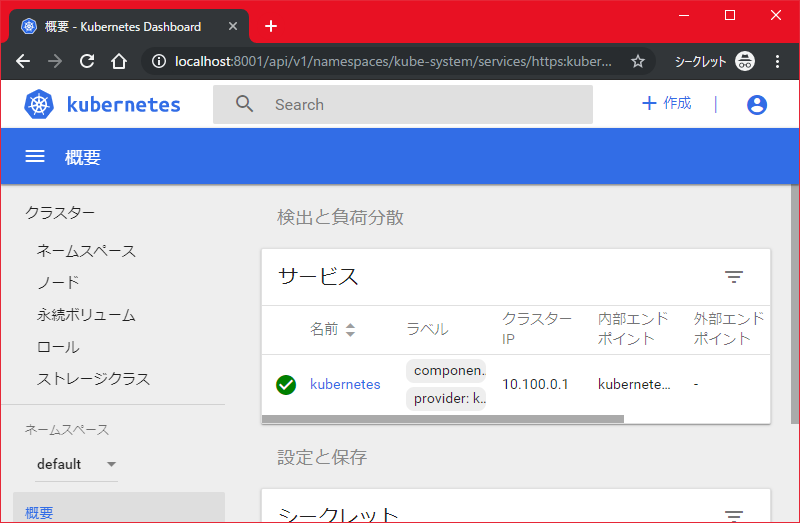Click the ラベル column header

pos(427,330)
